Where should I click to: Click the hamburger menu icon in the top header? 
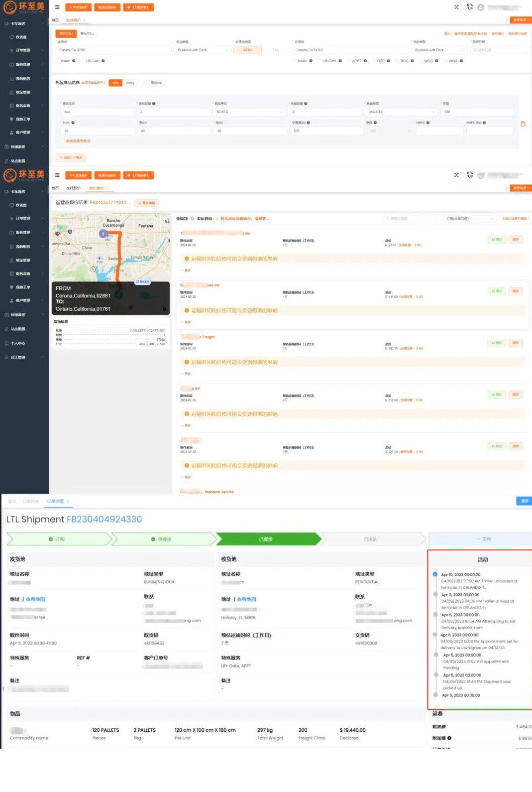[57, 7]
